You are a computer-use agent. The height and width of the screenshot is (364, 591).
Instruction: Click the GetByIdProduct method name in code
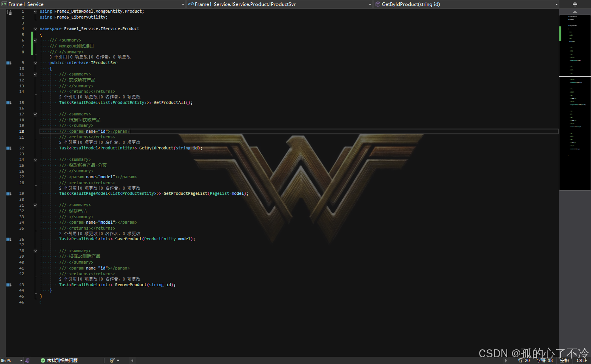click(156, 148)
